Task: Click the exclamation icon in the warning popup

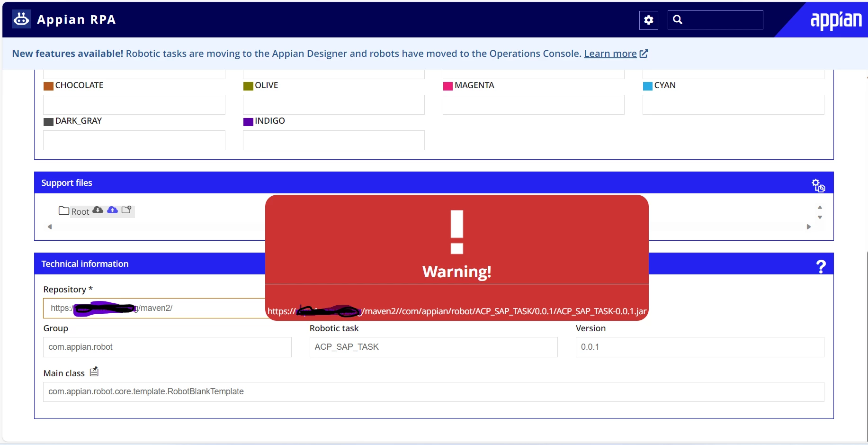Action: [457, 232]
